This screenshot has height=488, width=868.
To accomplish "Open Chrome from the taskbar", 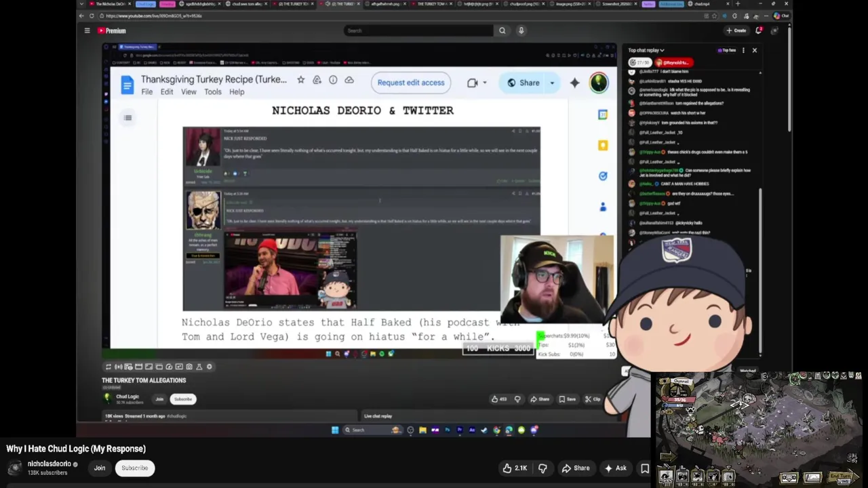I will (496, 430).
